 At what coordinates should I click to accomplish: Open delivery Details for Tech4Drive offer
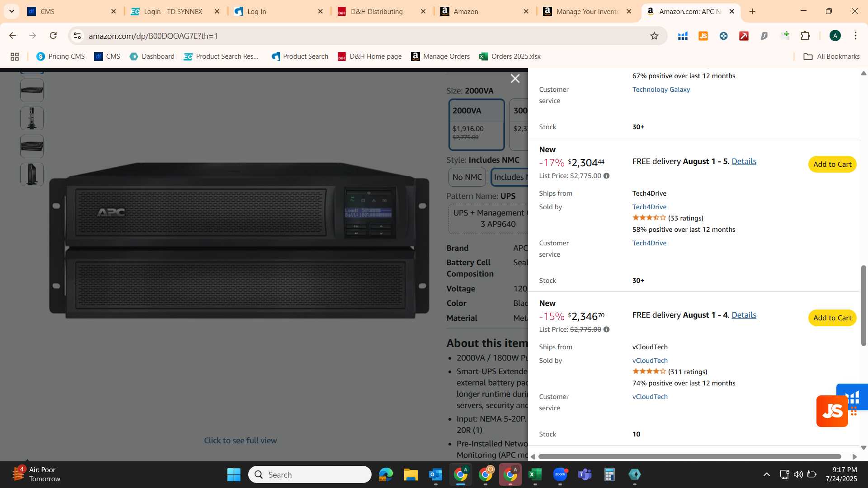point(744,161)
